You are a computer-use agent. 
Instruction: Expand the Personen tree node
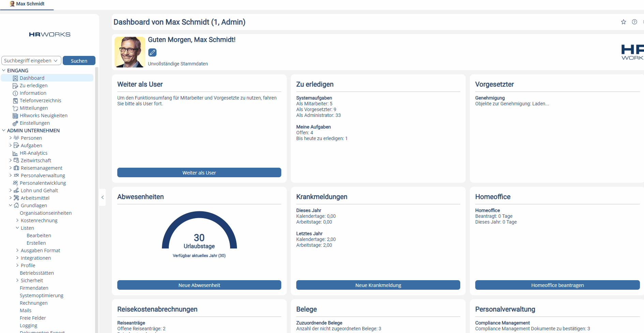pos(11,138)
